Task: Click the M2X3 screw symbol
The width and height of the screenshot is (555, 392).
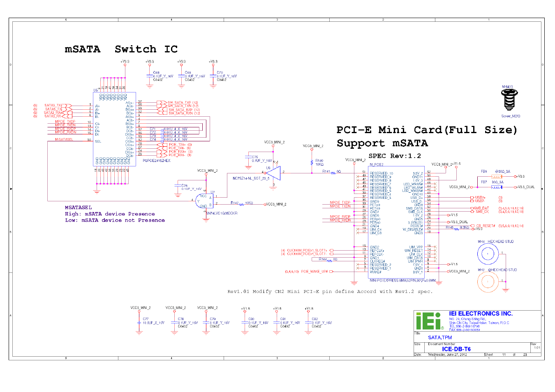Action: (x=509, y=100)
